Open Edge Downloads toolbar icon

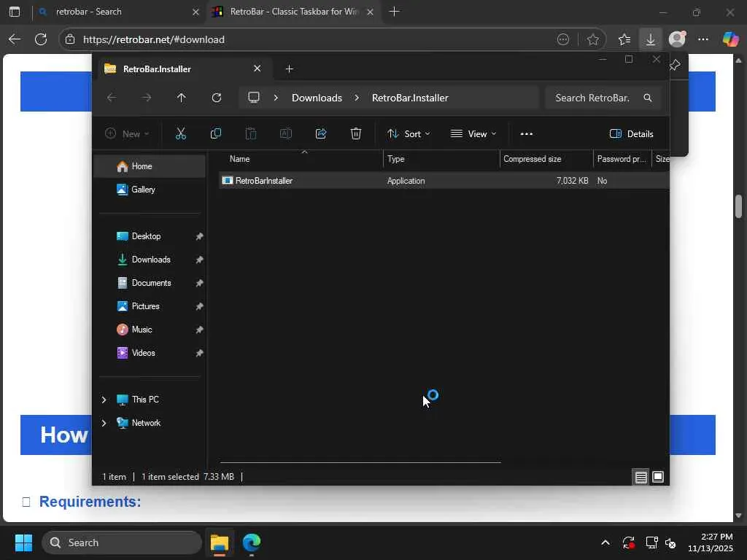pos(650,39)
